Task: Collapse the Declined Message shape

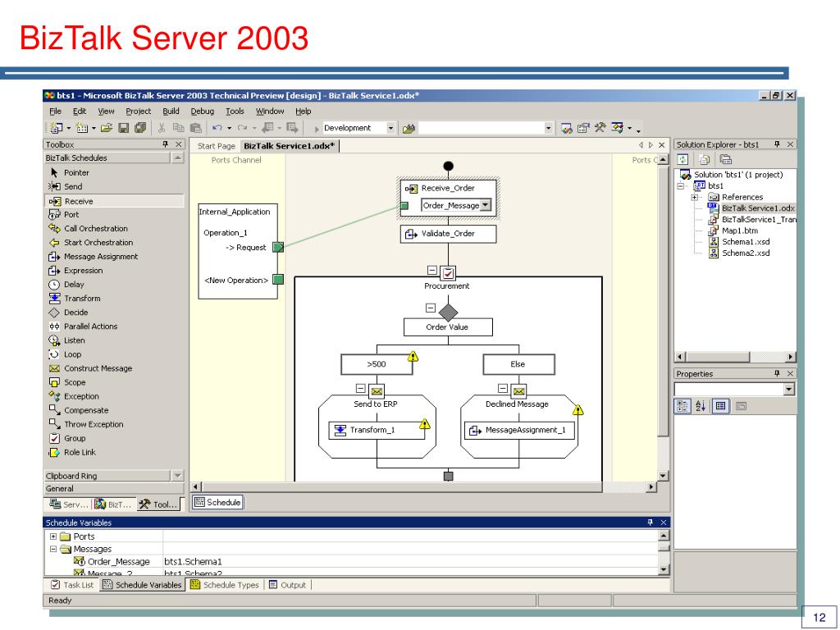Action: tap(503, 388)
